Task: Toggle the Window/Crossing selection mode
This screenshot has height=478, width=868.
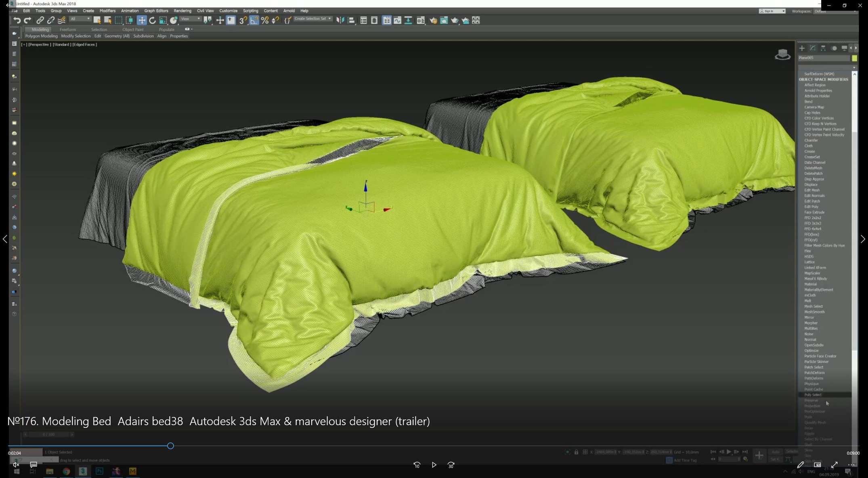Action: 130,20
